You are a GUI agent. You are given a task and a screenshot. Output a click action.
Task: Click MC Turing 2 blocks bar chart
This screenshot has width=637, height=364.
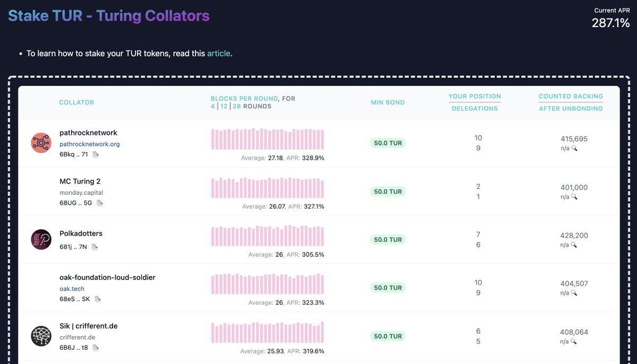click(x=268, y=188)
